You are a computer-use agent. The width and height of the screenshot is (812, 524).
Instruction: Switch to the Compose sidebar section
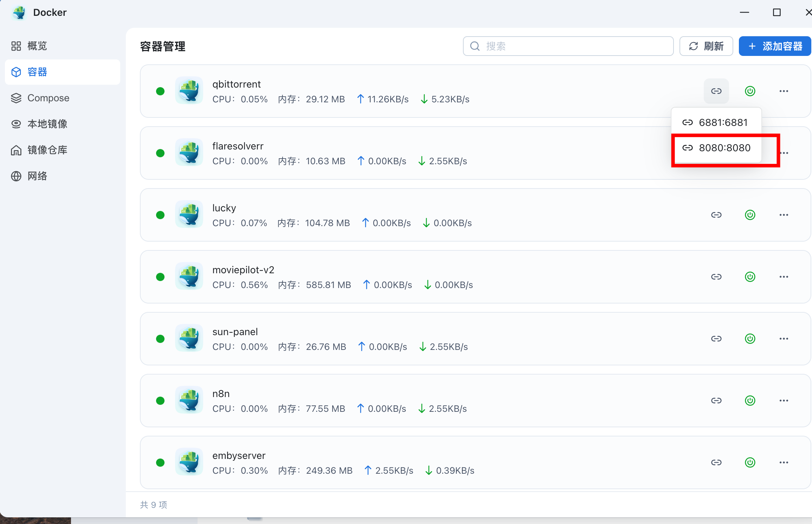48,98
